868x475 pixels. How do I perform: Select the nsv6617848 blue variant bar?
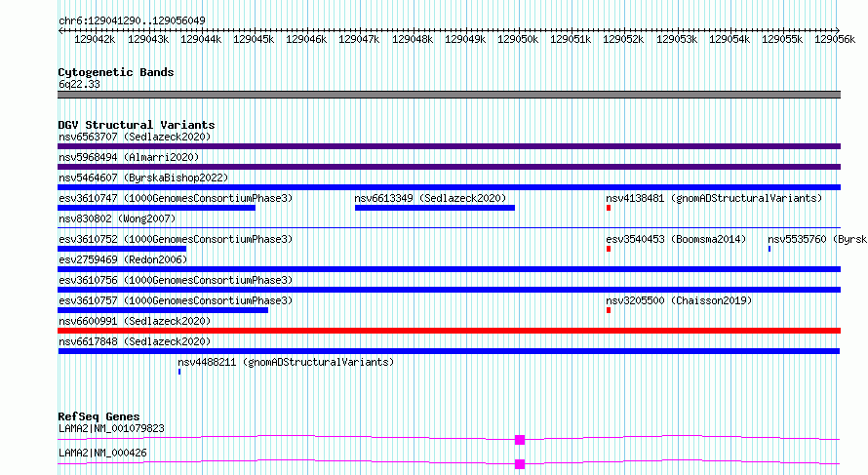coord(449,351)
